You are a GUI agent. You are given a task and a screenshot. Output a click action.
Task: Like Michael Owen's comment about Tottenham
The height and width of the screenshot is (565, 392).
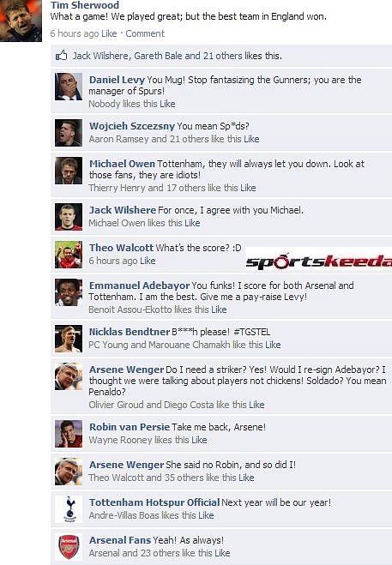[248, 188]
